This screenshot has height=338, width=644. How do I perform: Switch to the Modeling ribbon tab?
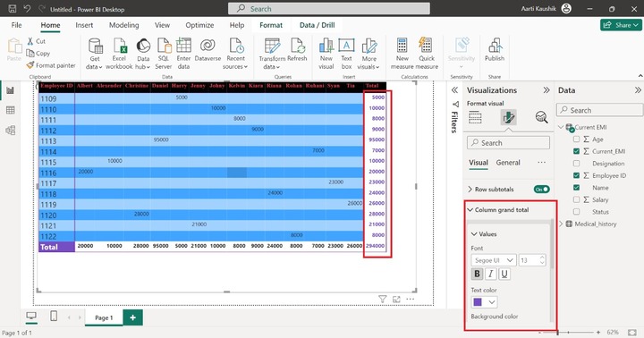(123, 25)
